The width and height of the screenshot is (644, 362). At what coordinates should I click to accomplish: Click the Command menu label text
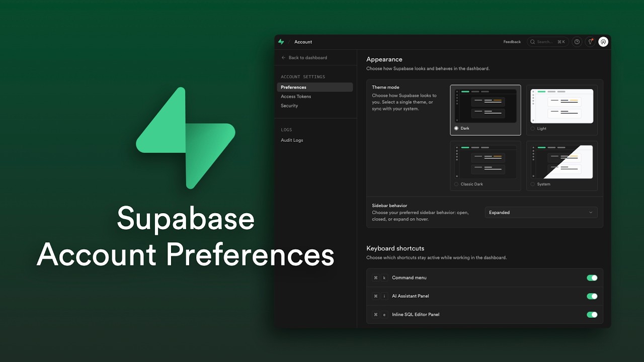[409, 278]
